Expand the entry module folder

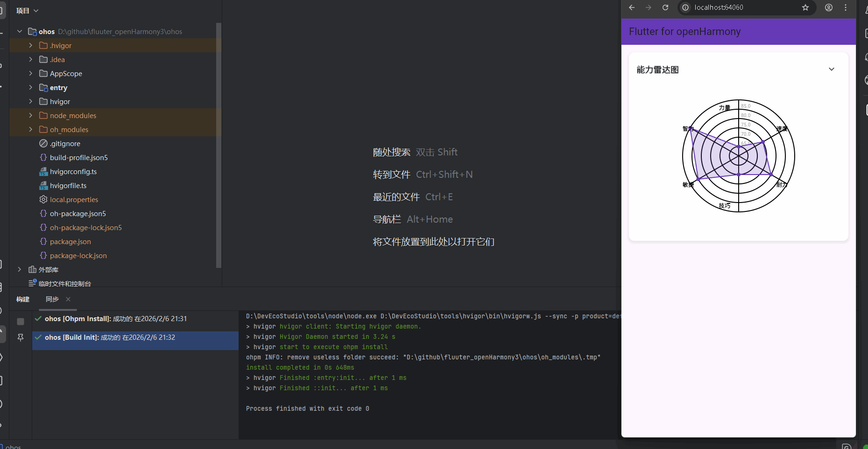[x=30, y=87]
